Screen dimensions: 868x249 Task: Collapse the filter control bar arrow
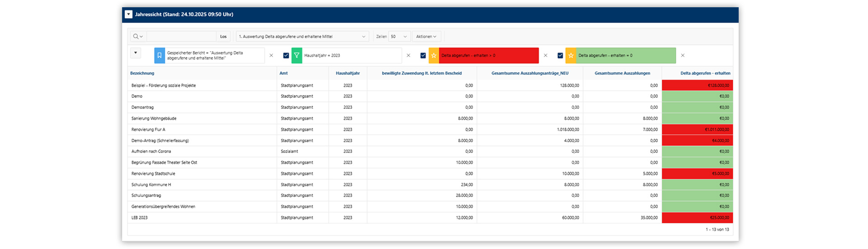coord(136,53)
